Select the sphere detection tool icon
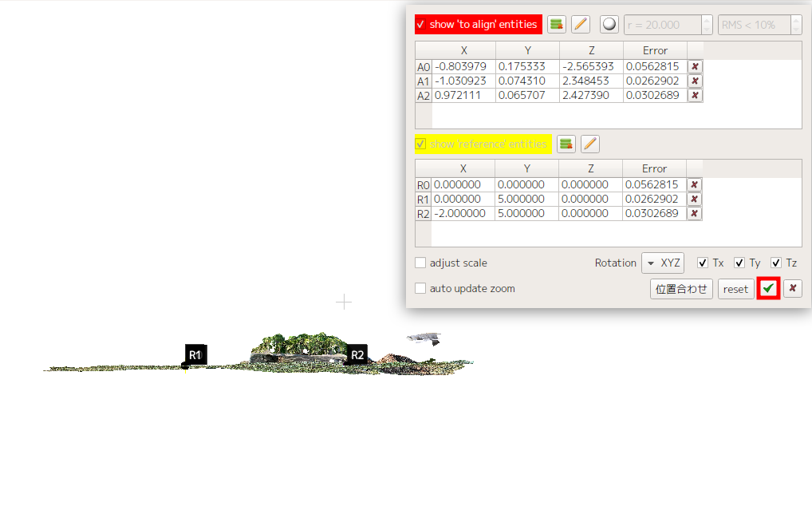The width and height of the screenshot is (812, 514). (x=609, y=24)
